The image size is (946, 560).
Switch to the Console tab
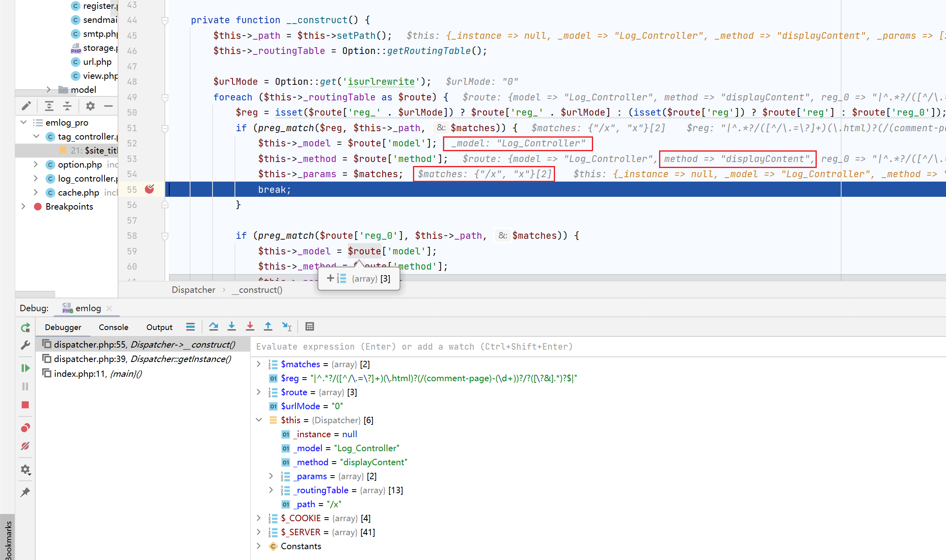tap(113, 327)
